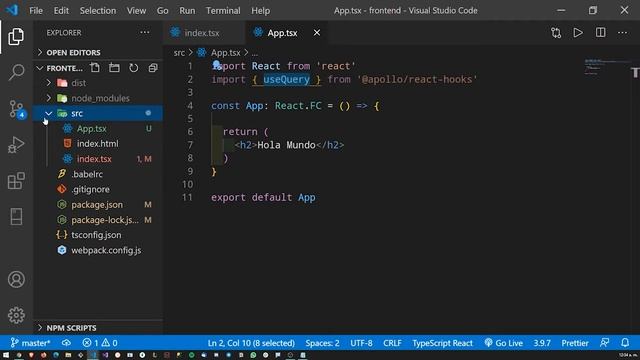Image resolution: width=640 pixels, height=360 pixels.
Task: Open the File menu
Action: (x=36, y=11)
